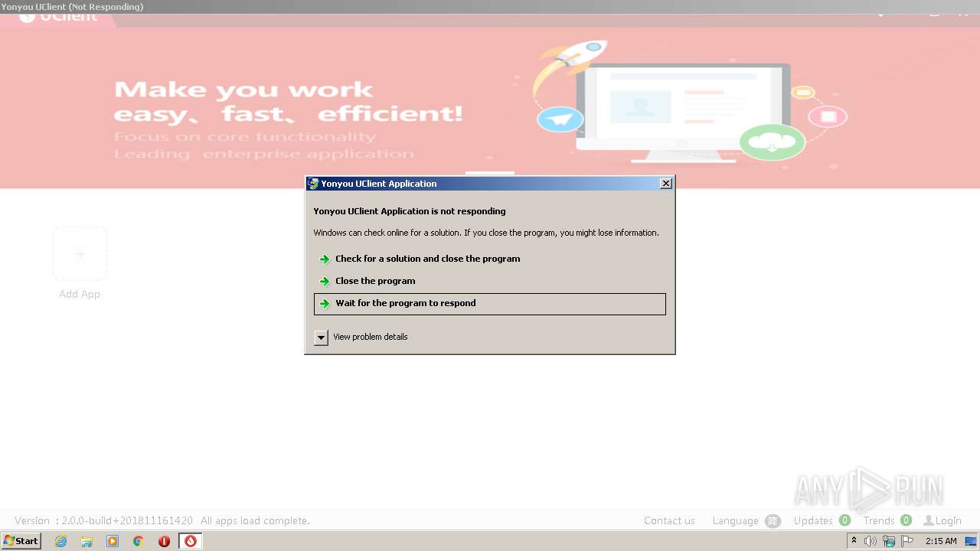Image resolution: width=980 pixels, height=551 pixels.
Task: Click the Trends count badge
Action: pos(906,520)
